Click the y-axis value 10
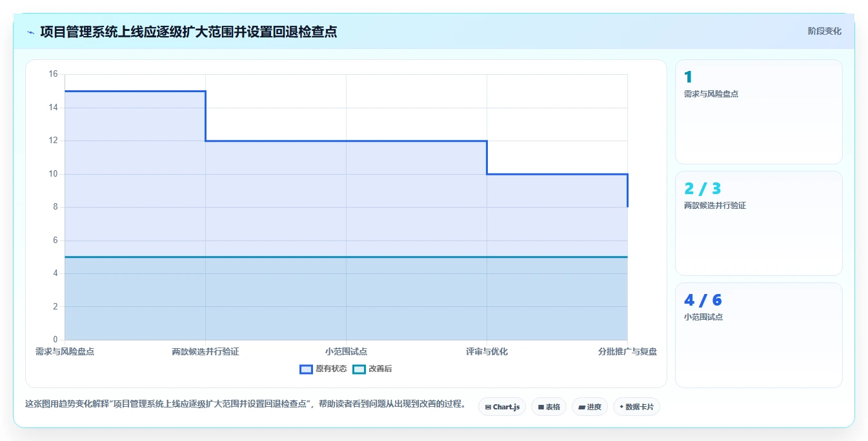Screen dimensions: 868x441 (53, 174)
